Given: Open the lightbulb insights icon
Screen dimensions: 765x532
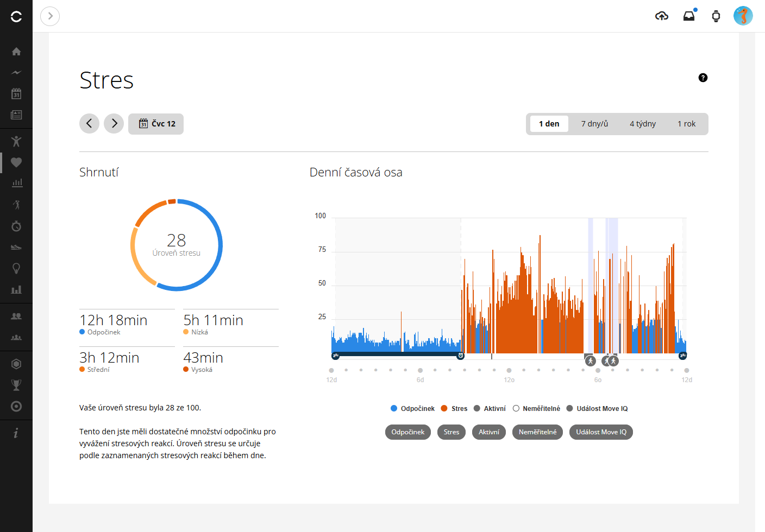Looking at the screenshot, I should 16,268.
